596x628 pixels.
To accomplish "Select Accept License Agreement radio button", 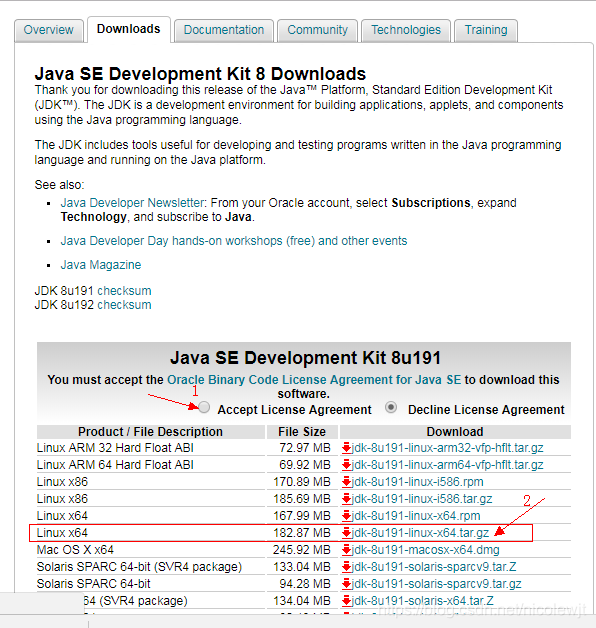I will (204, 407).
